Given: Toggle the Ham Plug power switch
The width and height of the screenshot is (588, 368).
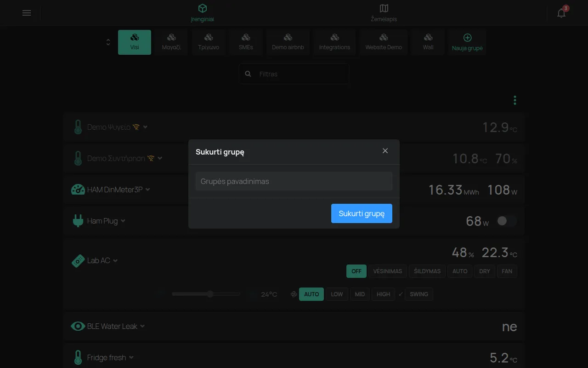Looking at the screenshot, I should point(507,221).
